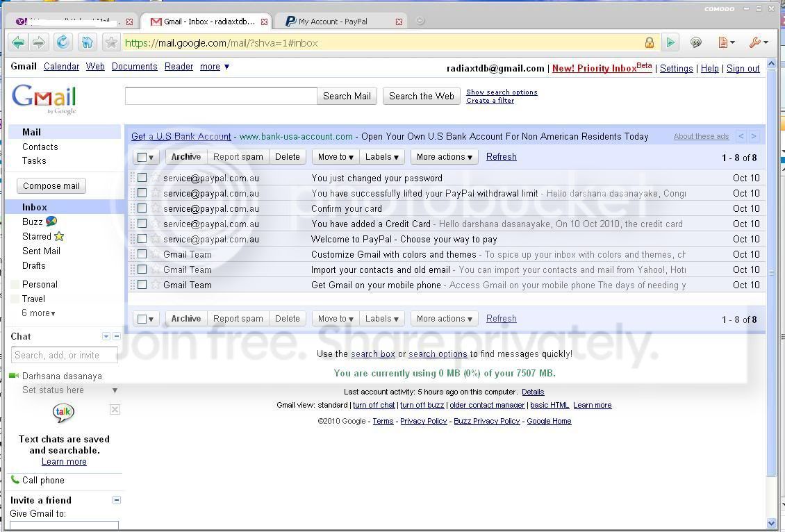The width and height of the screenshot is (785, 532).
Task: Check the 'You have added a Credit Card' checkbox
Action: point(142,223)
